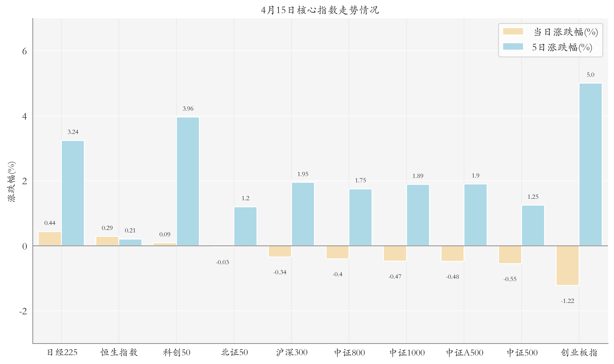This screenshot has height=364, width=614.
Task: Click the y-axis label 涨跌幅(%)
Action: (11, 181)
